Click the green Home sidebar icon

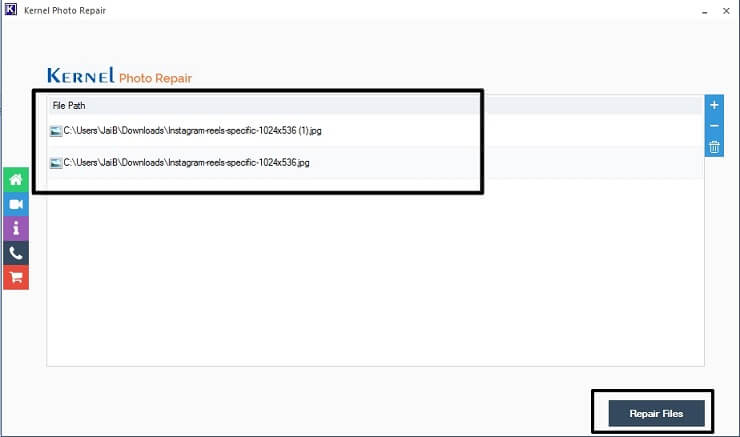16,180
